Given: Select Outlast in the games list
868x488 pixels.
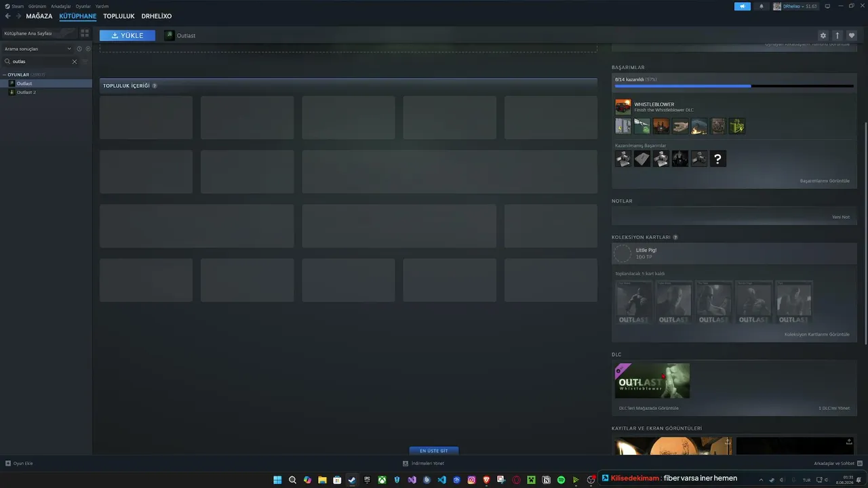Looking at the screenshot, I should coord(46,83).
